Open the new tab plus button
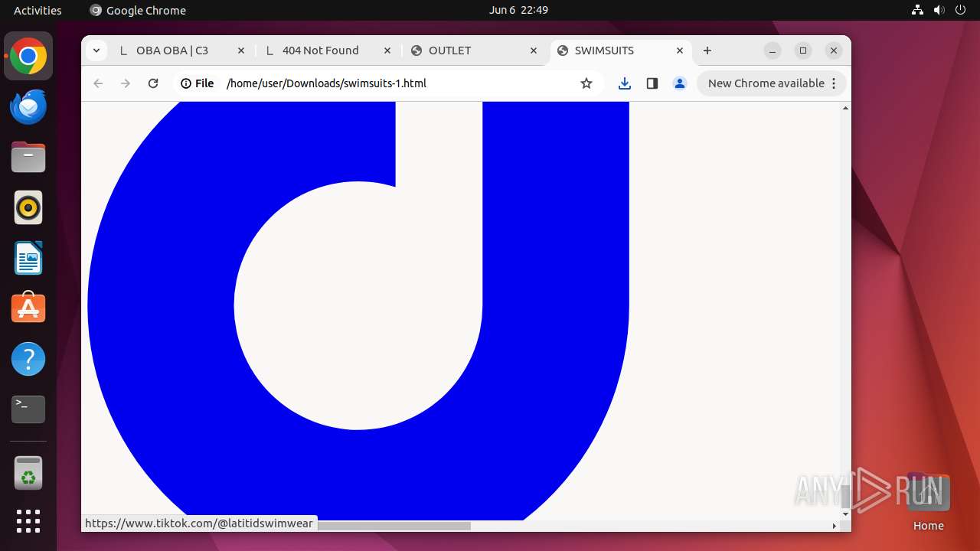 click(x=707, y=51)
